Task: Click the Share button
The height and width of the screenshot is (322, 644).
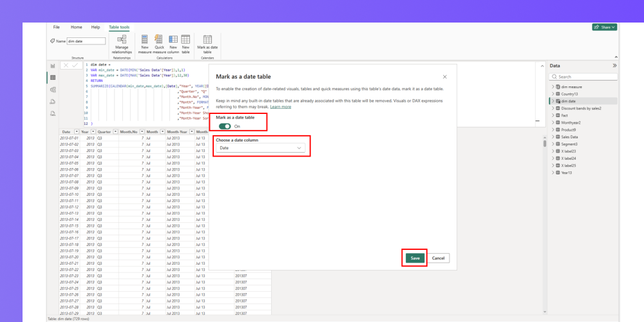Action: pyautogui.click(x=605, y=27)
